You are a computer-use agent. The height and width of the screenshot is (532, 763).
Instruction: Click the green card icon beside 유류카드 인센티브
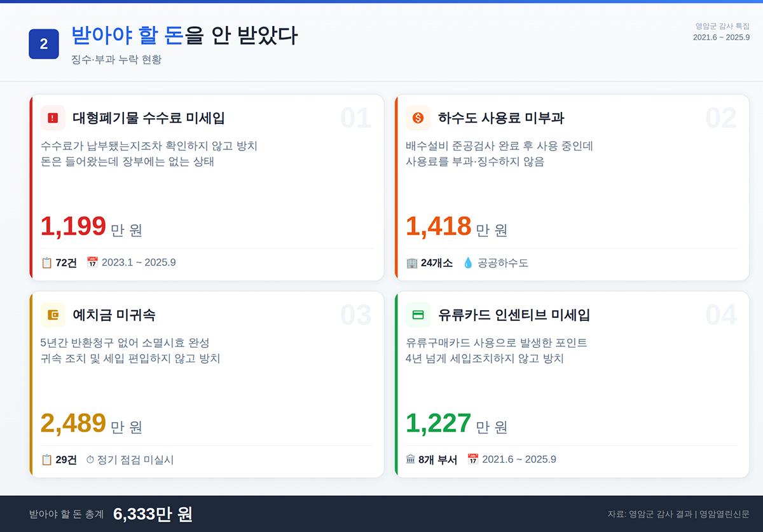click(x=418, y=315)
